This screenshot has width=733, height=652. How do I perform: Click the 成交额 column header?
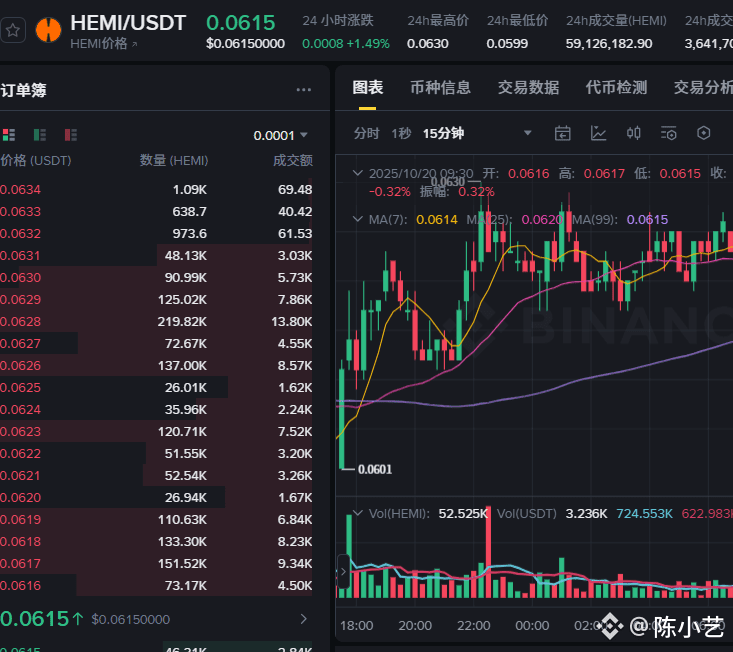click(x=293, y=161)
